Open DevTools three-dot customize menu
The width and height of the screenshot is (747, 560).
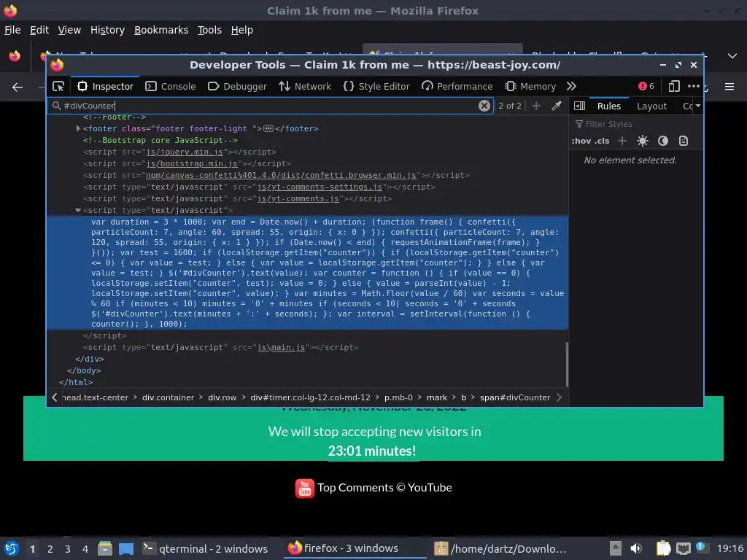pos(694,86)
